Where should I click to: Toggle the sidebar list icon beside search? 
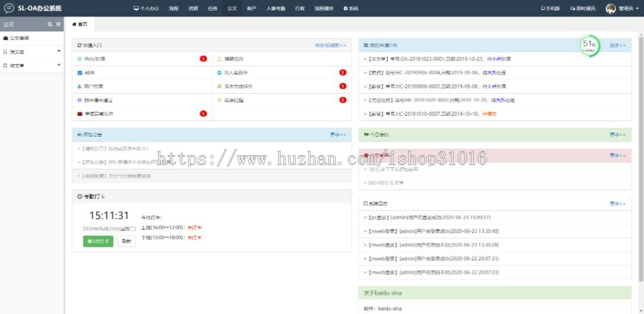(x=59, y=24)
